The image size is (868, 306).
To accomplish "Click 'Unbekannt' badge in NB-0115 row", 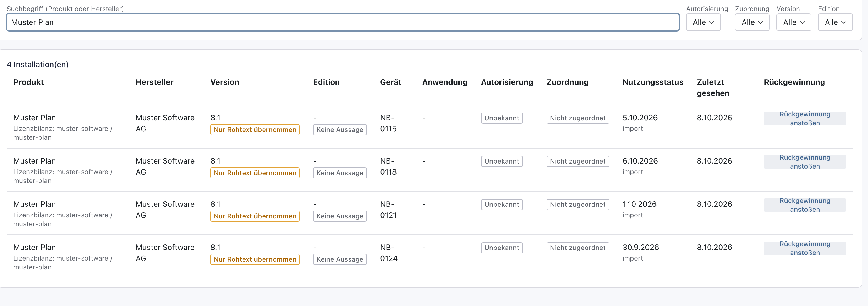I will [502, 118].
